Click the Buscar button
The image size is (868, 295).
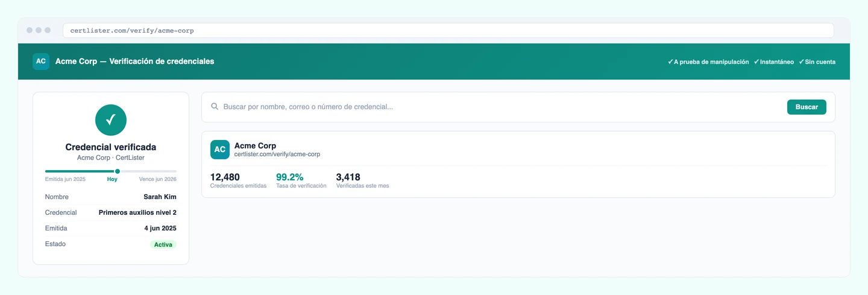pyautogui.click(x=807, y=107)
